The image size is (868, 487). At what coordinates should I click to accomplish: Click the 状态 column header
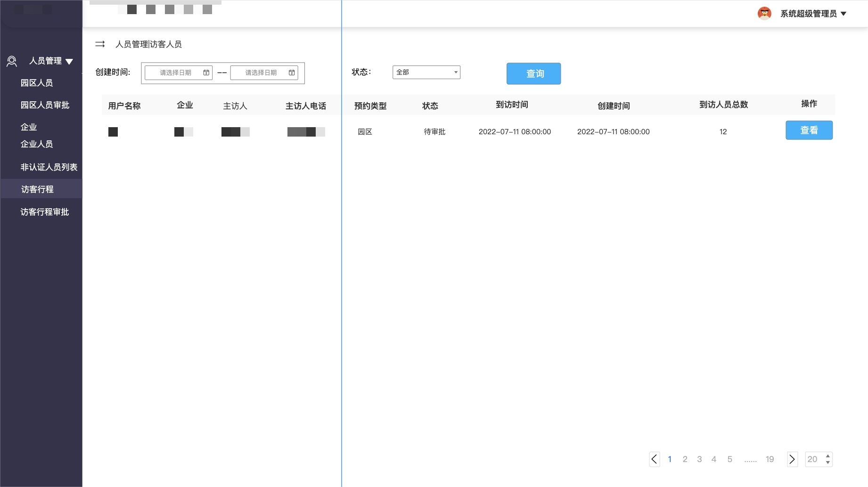pyautogui.click(x=430, y=106)
